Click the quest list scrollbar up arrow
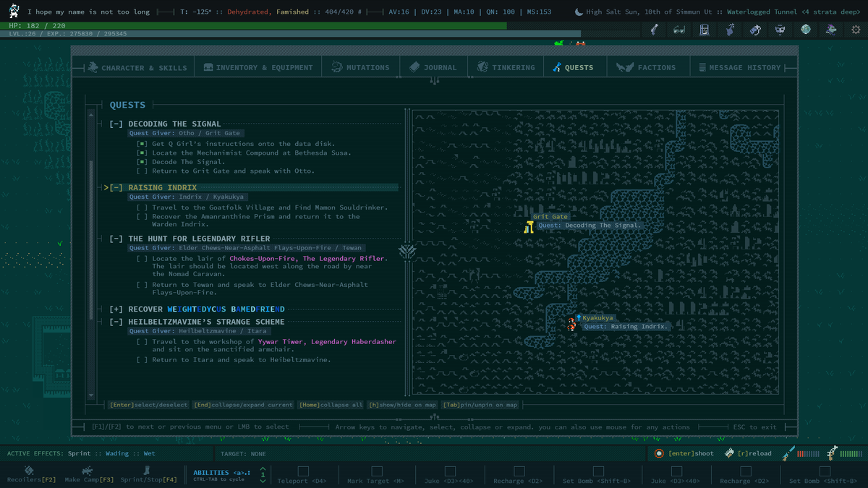 click(90, 114)
